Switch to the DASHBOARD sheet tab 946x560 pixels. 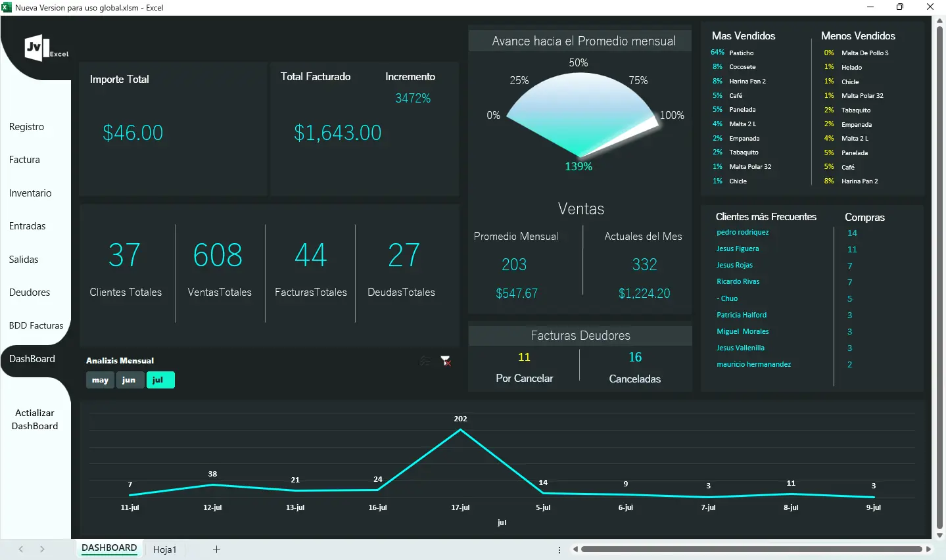[x=109, y=548]
